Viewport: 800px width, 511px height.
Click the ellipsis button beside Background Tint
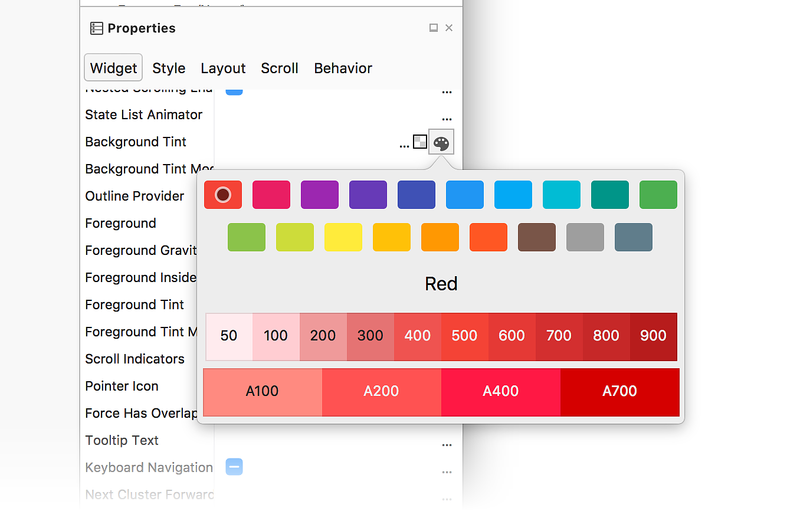tap(405, 144)
